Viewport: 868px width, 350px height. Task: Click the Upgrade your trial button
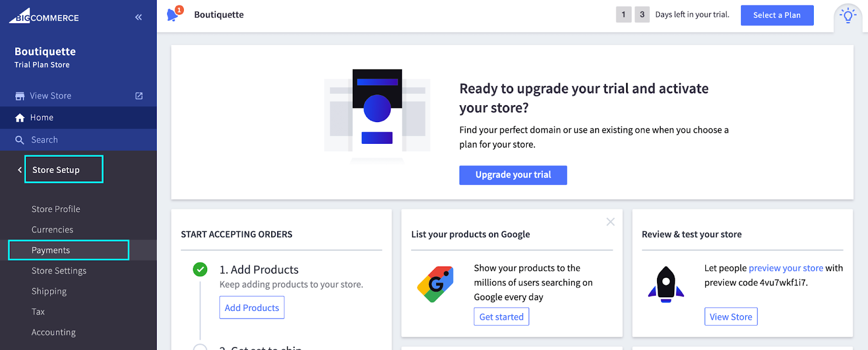point(513,175)
